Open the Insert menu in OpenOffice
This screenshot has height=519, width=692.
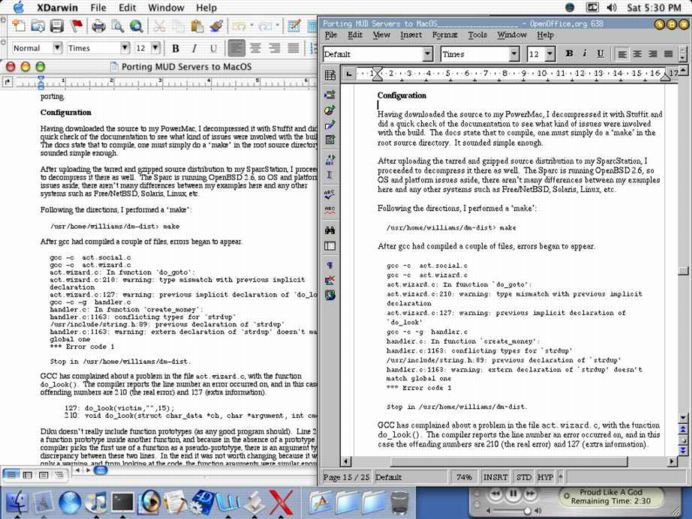[x=411, y=35]
